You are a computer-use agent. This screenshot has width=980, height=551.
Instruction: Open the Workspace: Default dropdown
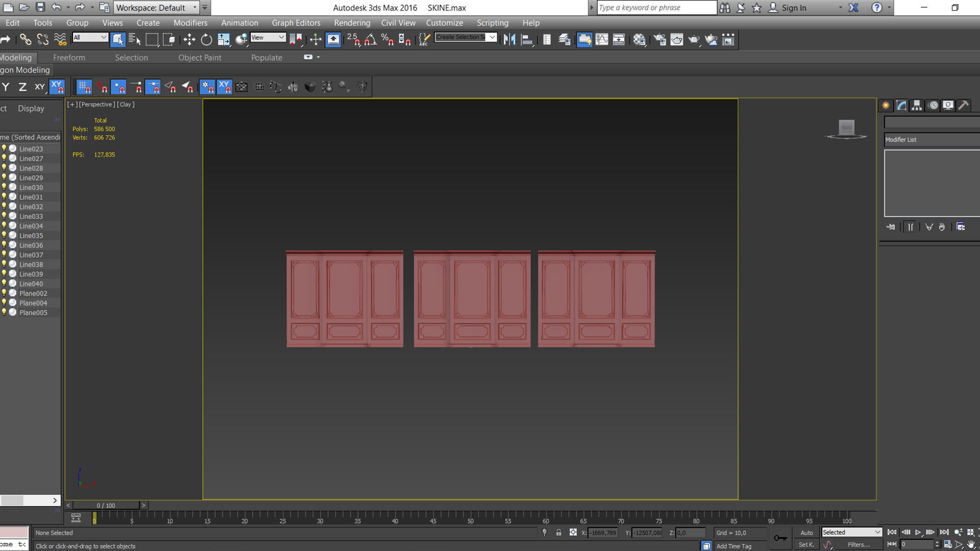click(156, 8)
